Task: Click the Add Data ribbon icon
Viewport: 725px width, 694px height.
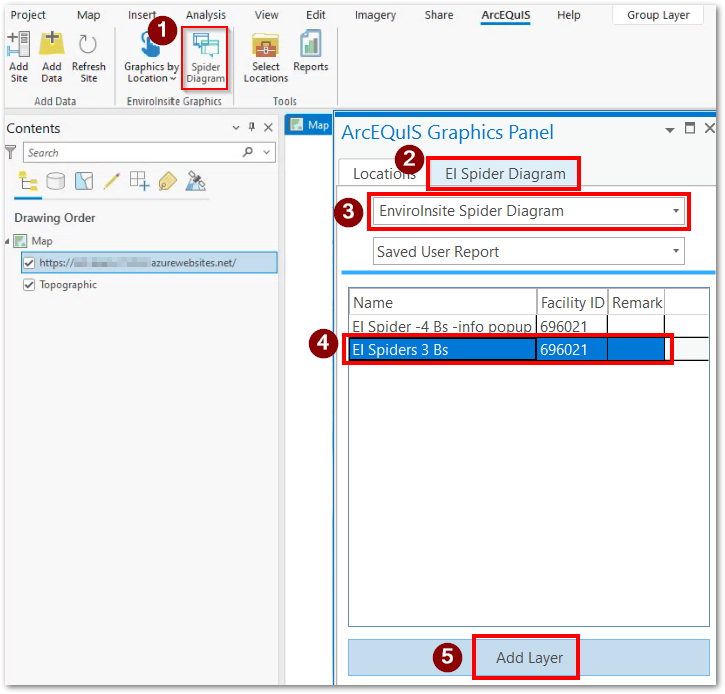Action: [x=51, y=44]
